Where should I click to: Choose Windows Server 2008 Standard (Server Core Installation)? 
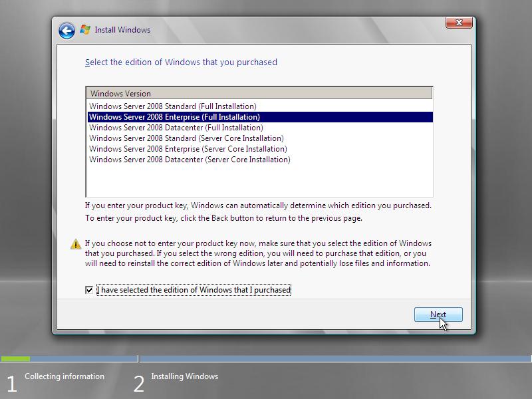click(x=260, y=138)
